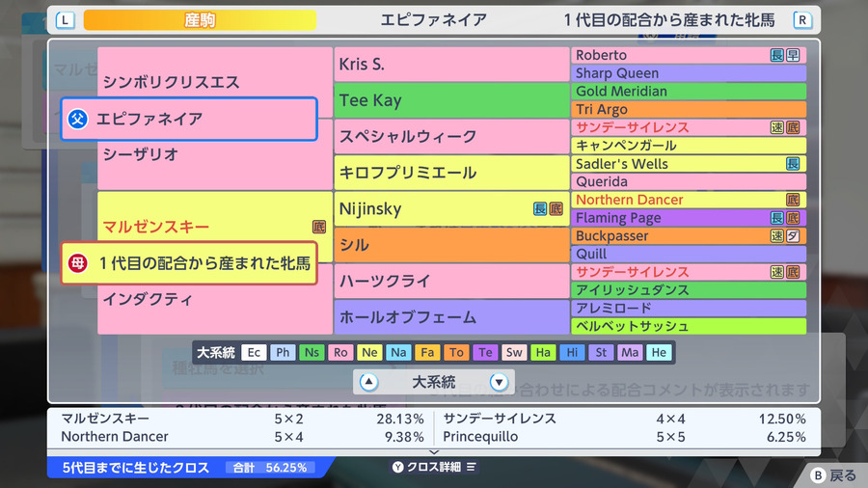Click the Hi lineage legend chip

(x=572, y=352)
